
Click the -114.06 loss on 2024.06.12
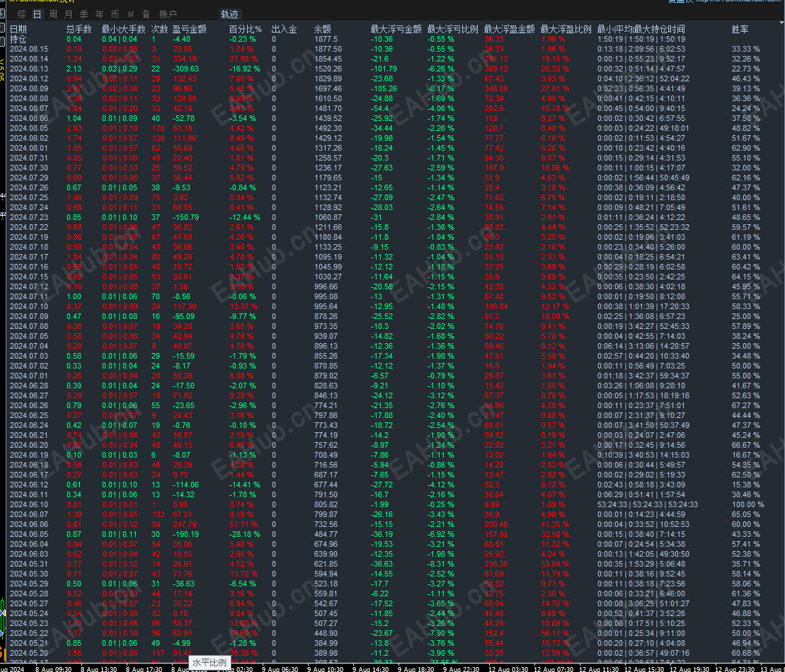pyautogui.click(x=185, y=485)
